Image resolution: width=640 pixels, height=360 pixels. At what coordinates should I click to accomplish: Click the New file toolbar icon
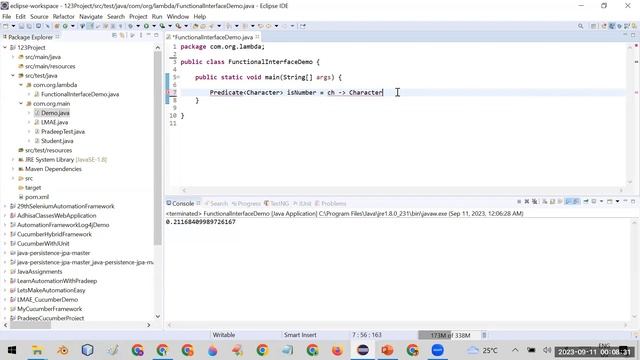5,26
